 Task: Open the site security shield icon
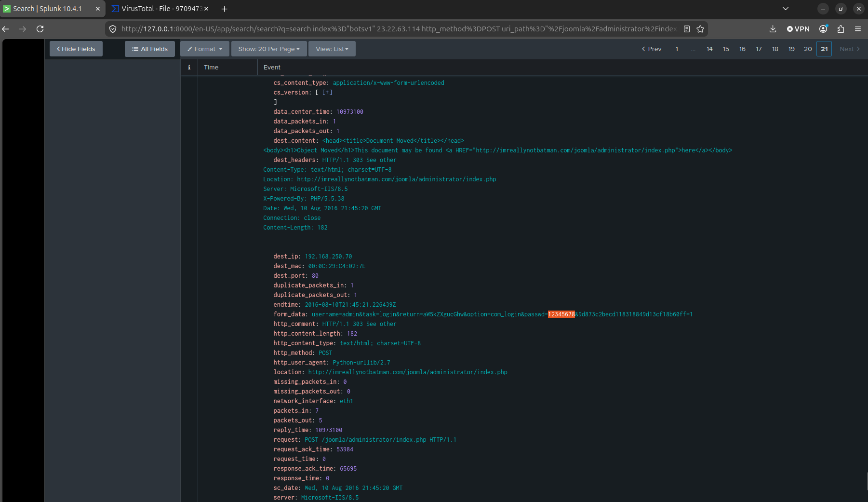[113, 29]
